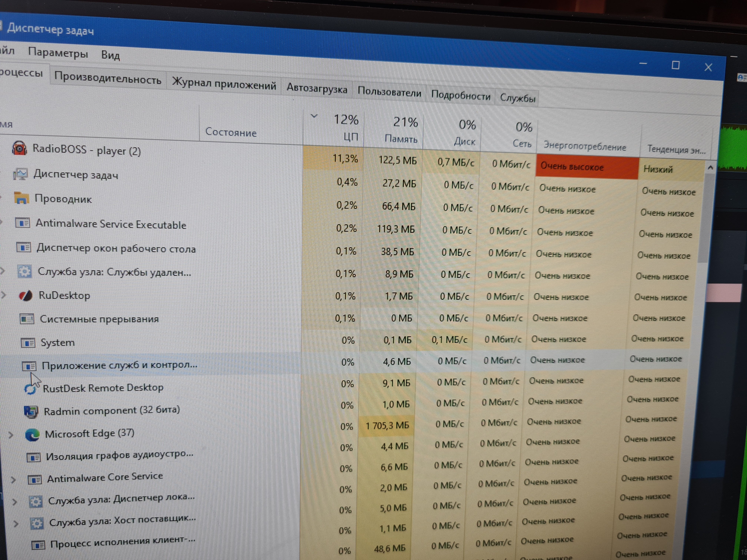747x560 pixels.
Task: Click the Проводник folder icon
Action: 22,198
